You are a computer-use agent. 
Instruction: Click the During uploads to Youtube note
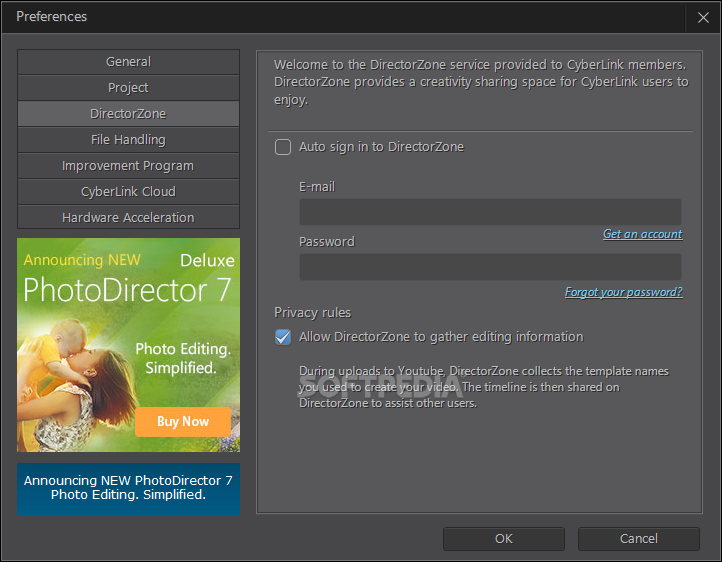(x=483, y=387)
